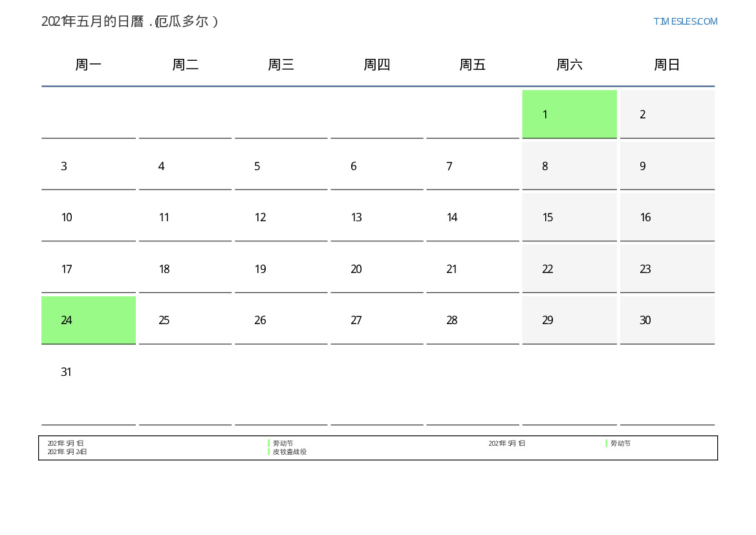
Task: Click the 周日 column header
Action: (667, 65)
